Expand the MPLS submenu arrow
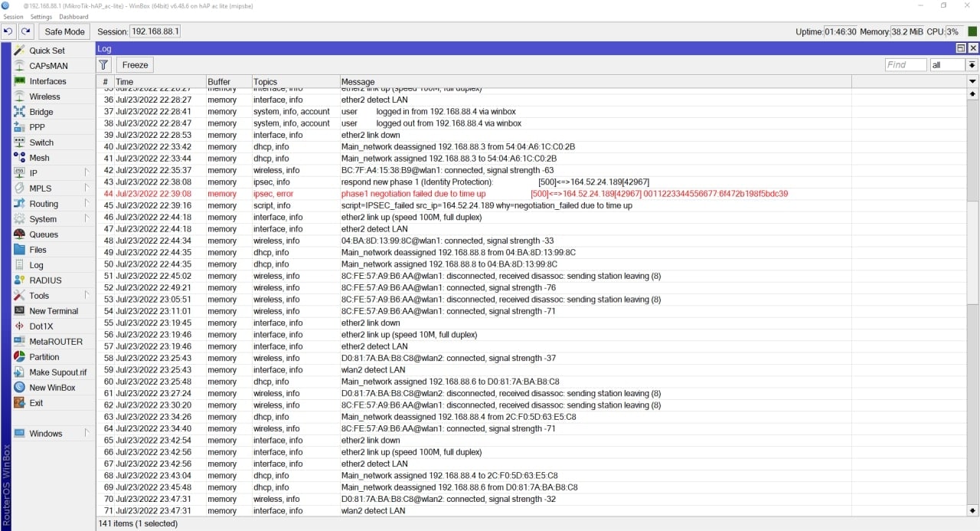 (x=87, y=188)
